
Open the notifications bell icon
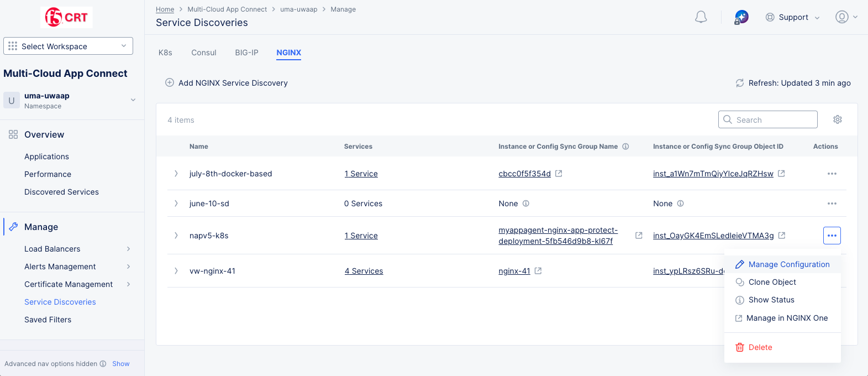tap(701, 17)
